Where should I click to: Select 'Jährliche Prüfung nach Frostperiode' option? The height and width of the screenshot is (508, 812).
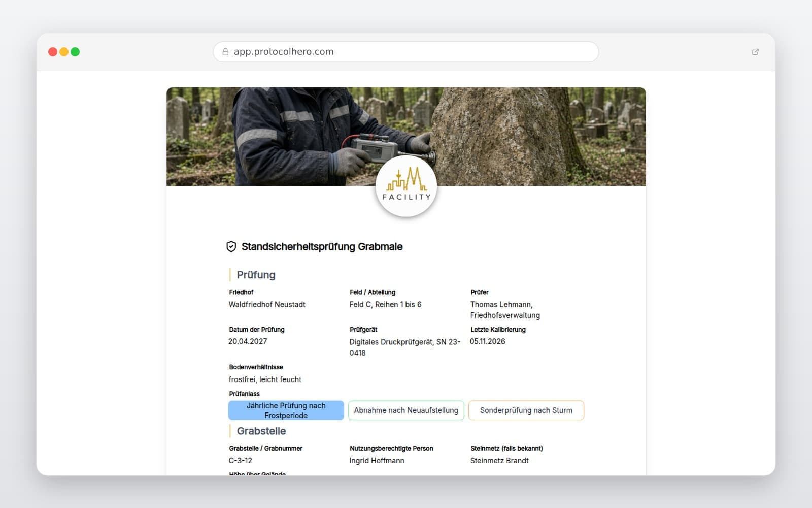[x=286, y=410]
